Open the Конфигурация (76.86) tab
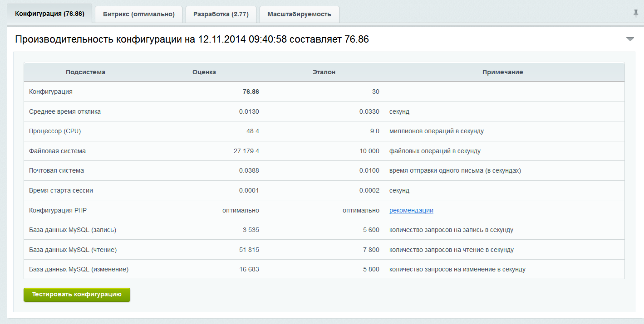The height and width of the screenshot is (324, 644). click(49, 14)
